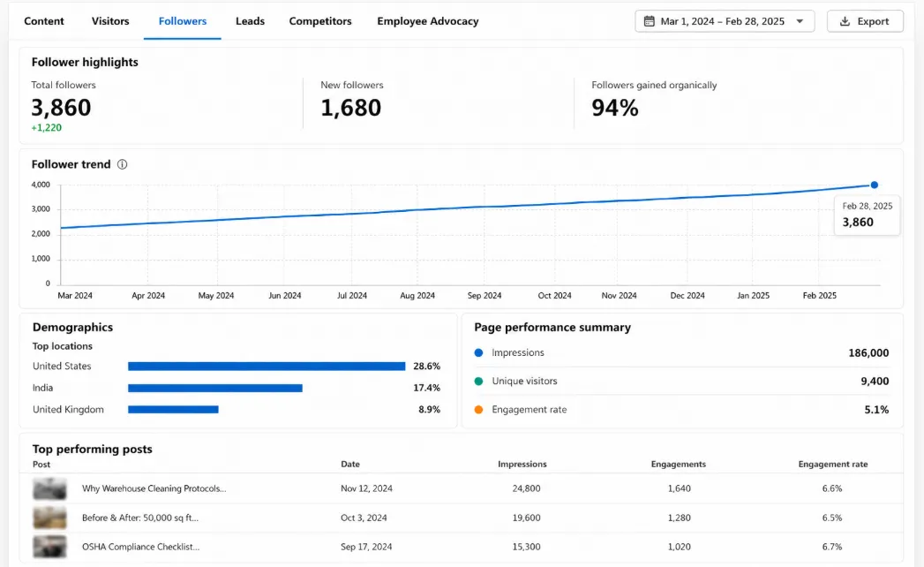Click the United Kingdom location bar
924x567 pixels.
[173, 410]
